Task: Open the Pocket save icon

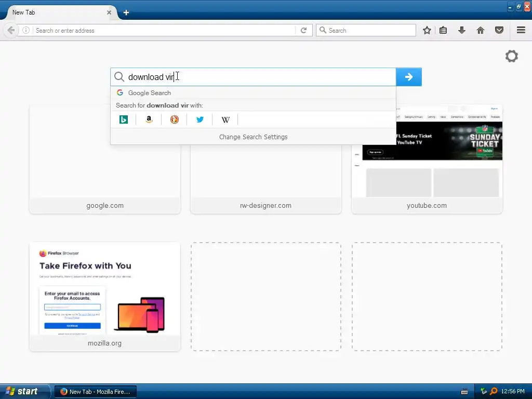Action: pyautogui.click(x=499, y=30)
